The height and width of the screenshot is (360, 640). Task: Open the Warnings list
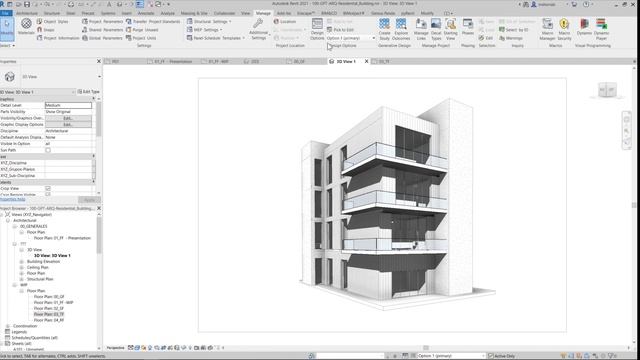(x=511, y=38)
